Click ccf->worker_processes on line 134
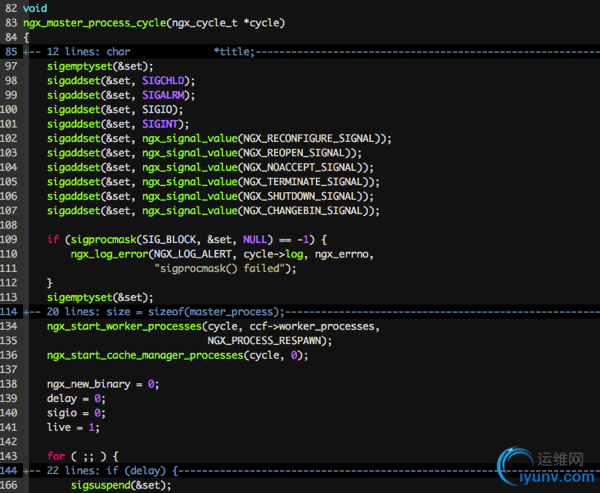 click(311, 326)
